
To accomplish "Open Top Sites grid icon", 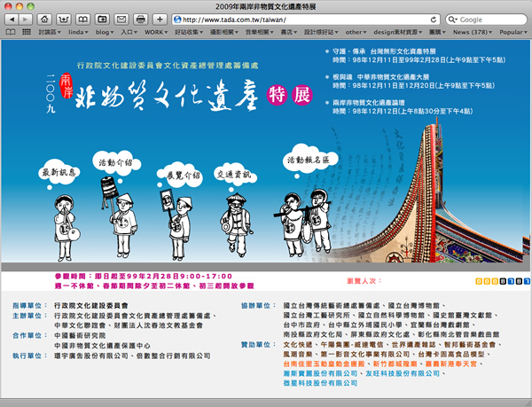I will pyautogui.click(x=27, y=32).
